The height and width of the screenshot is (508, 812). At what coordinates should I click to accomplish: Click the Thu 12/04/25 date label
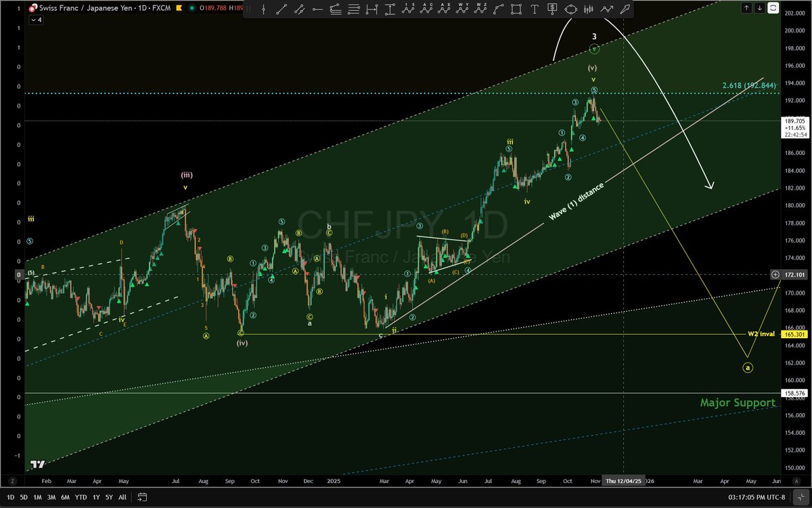pyautogui.click(x=623, y=480)
